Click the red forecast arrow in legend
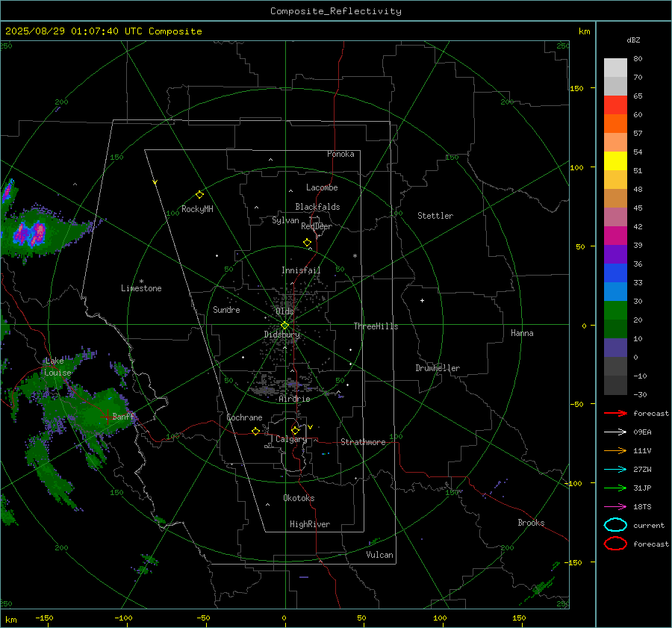The image size is (672, 628). tap(615, 413)
